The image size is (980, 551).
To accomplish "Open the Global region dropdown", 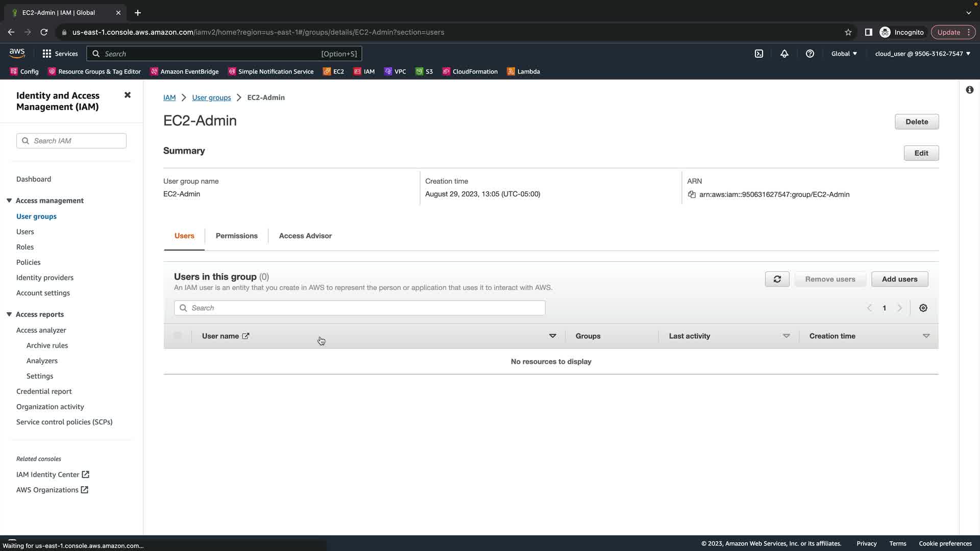I will pos(844,54).
